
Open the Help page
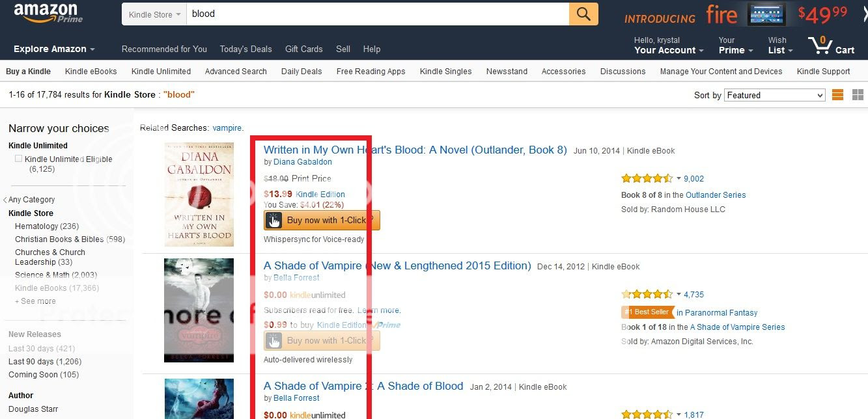[372, 49]
